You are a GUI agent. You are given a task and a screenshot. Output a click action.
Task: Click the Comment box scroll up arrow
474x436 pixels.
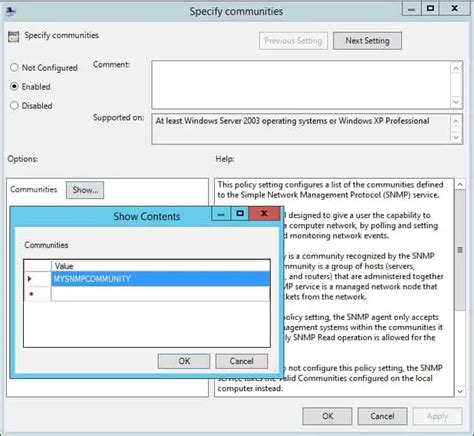tap(456, 68)
